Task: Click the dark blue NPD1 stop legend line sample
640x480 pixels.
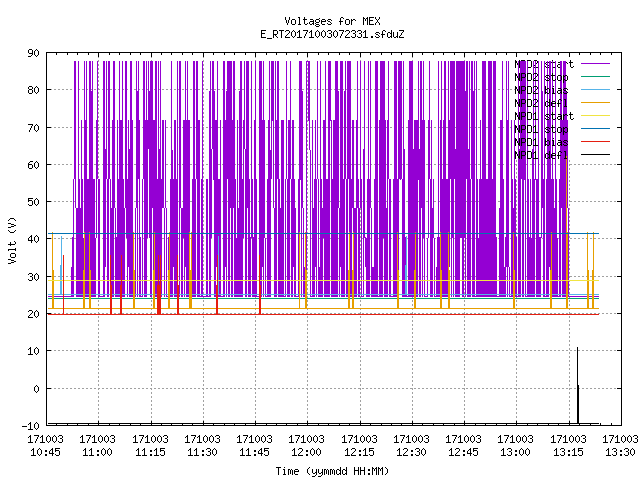Action: click(596, 129)
